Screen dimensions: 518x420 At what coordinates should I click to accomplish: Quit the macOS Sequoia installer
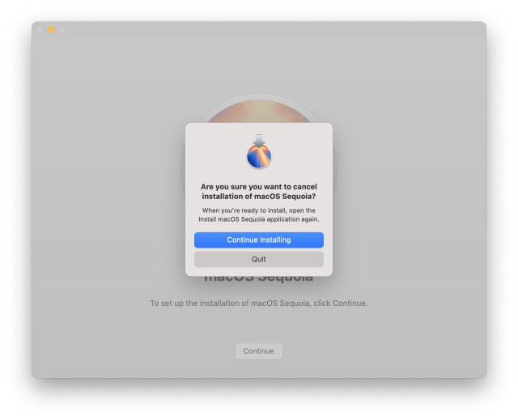[x=259, y=259]
